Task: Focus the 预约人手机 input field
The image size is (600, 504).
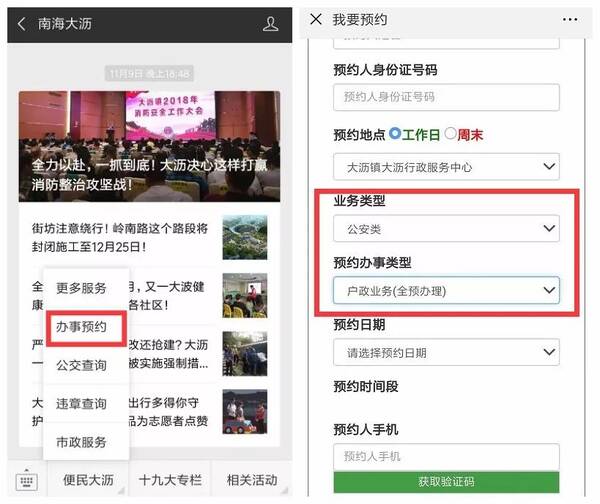Action: [x=446, y=457]
